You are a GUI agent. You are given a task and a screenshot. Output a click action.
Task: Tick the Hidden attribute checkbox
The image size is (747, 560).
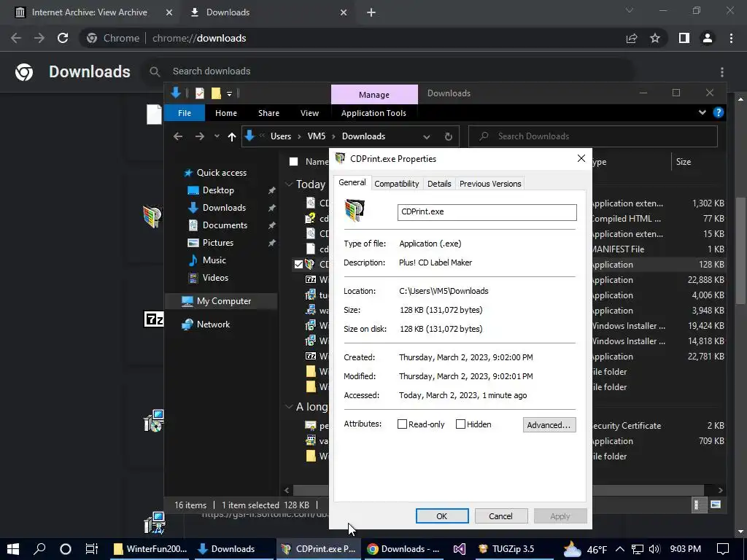coord(460,424)
